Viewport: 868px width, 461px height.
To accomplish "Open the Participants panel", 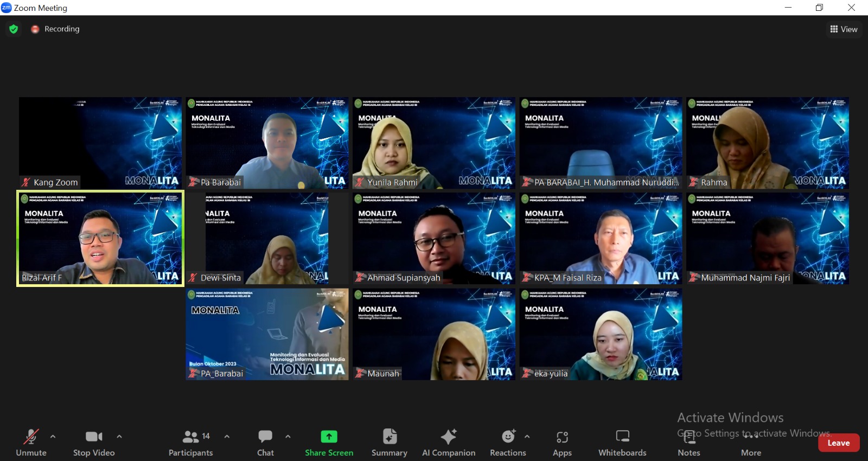I will tap(190, 442).
